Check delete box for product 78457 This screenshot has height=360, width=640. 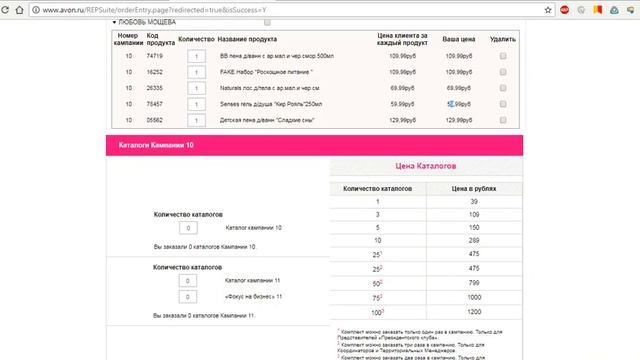pos(503,104)
